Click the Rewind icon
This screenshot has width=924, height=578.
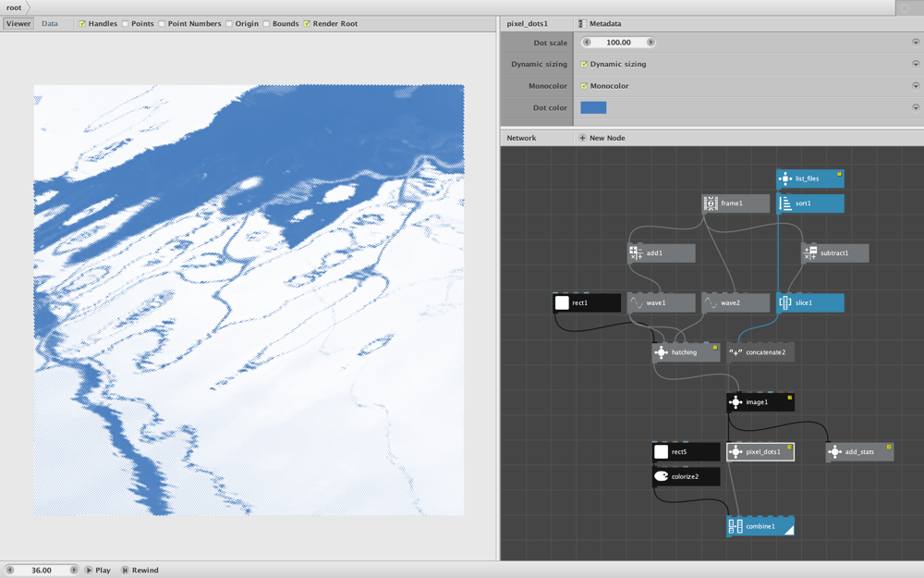tap(125, 570)
